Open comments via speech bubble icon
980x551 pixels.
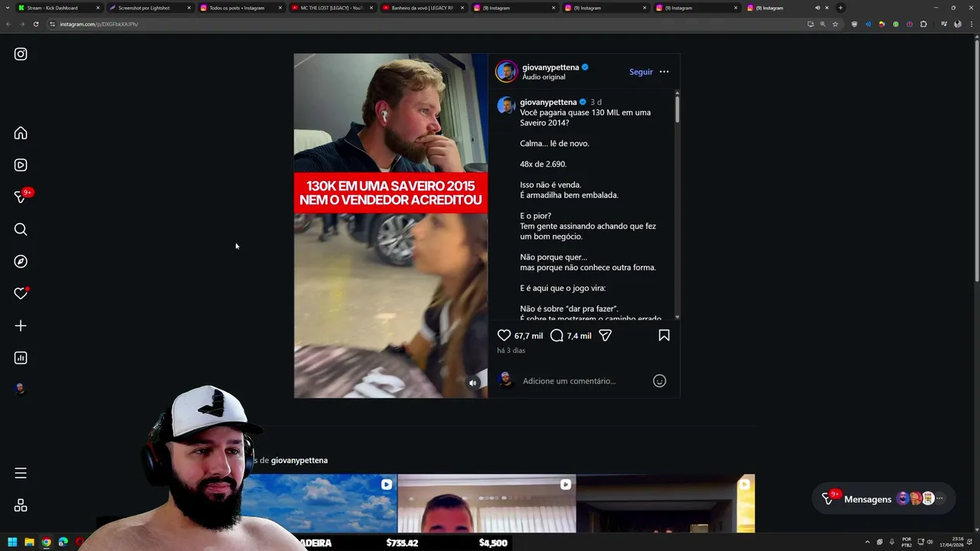point(557,335)
